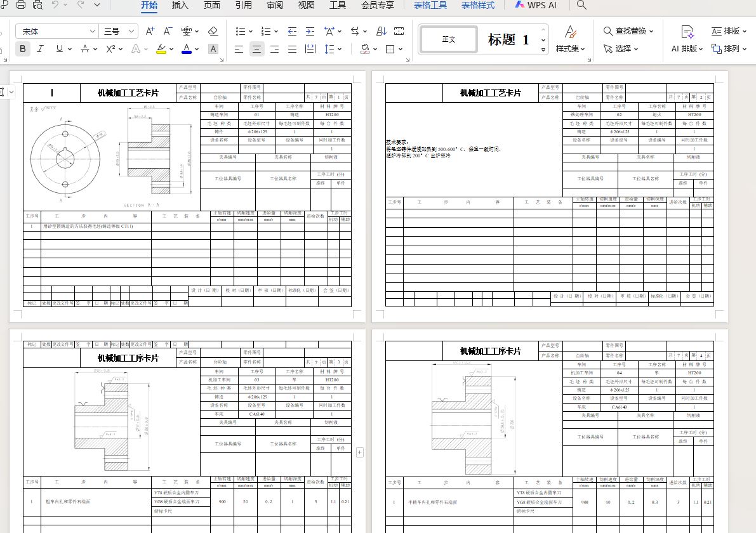
Task: Toggle strikethrough formatting
Action: click(x=85, y=49)
